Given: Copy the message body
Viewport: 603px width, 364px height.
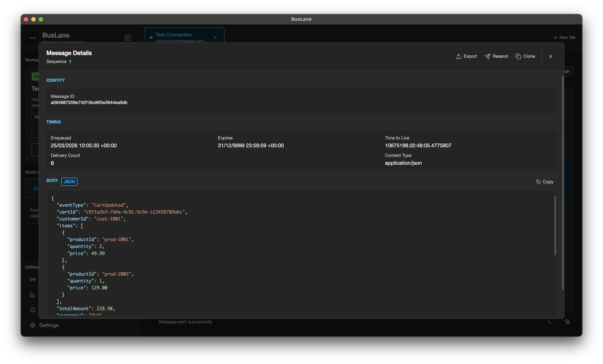Looking at the screenshot, I should point(545,182).
